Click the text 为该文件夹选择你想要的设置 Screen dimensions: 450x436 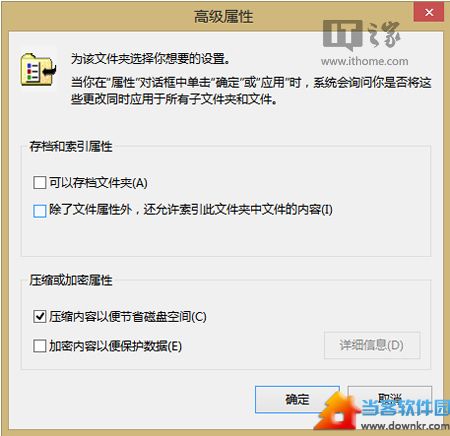150,59
